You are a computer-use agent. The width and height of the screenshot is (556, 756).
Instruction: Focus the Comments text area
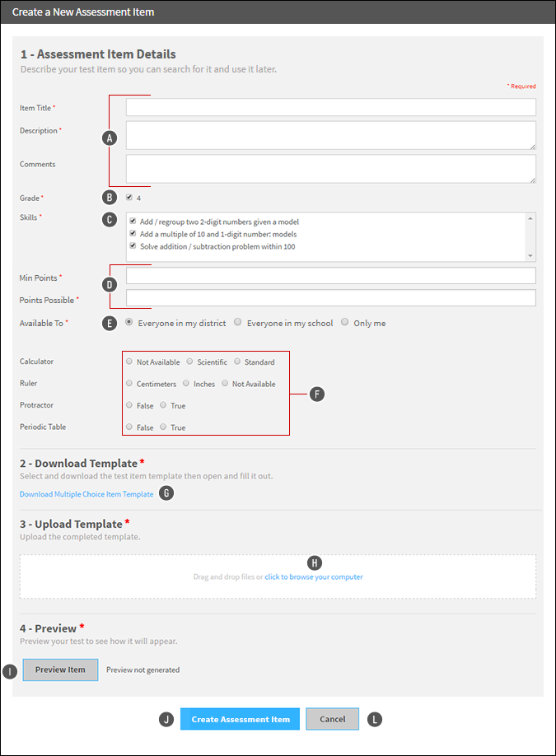coord(331,169)
